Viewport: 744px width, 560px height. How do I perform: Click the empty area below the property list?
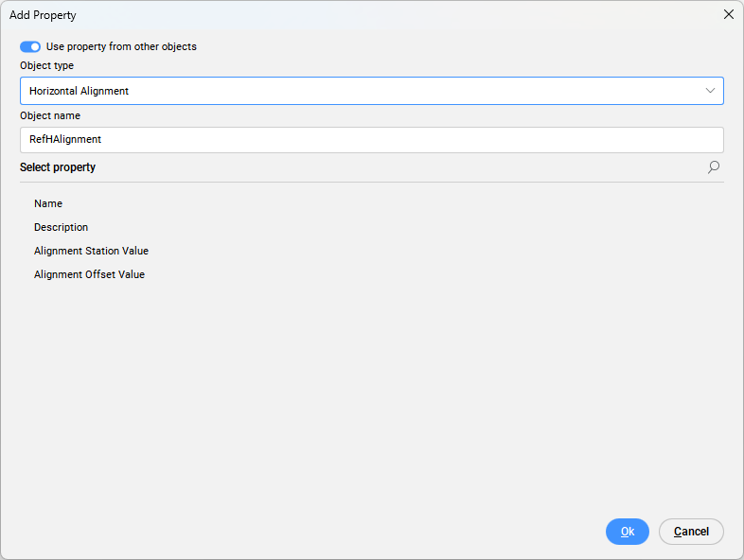click(x=371, y=397)
